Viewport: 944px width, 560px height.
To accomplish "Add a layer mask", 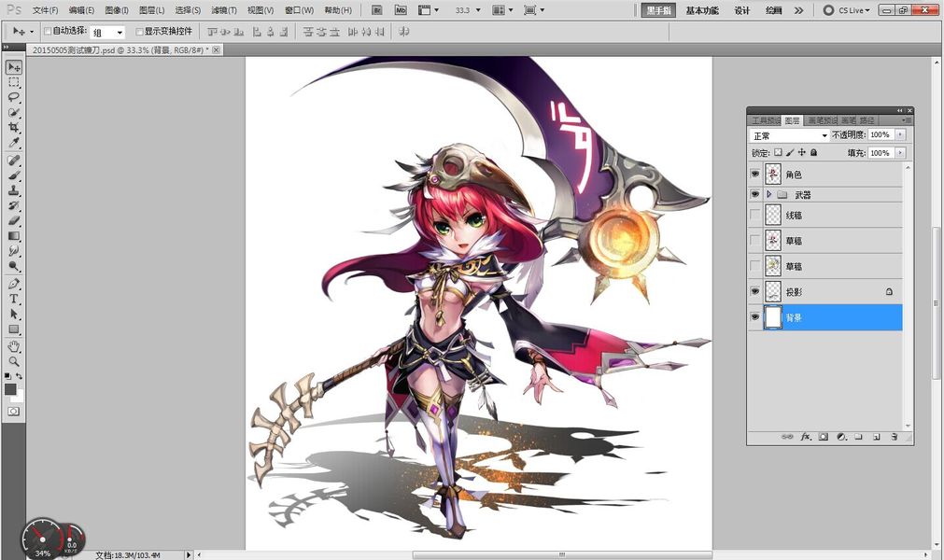I will pyautogui.click(x=823, y=437).
